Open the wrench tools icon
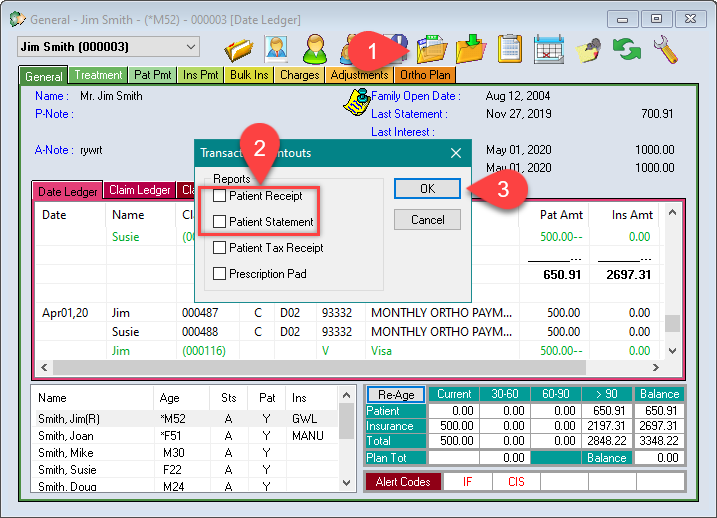717x518 pixels. (x=665, y=49)
